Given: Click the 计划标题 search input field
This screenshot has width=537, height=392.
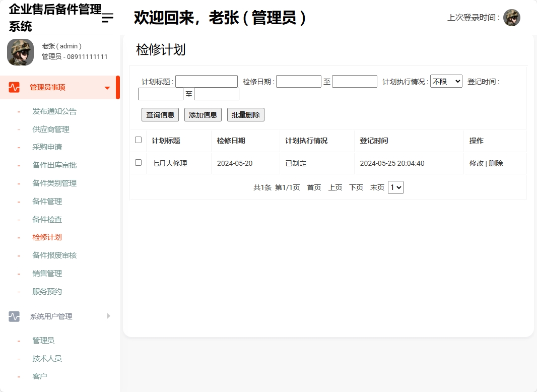Looking at the screenshot, I should (x=207, y=81).
